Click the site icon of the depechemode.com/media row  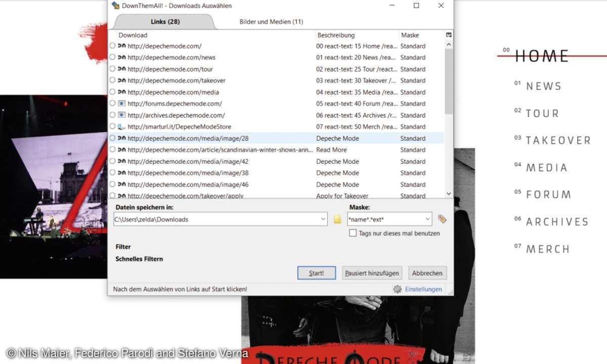[121, 93]
